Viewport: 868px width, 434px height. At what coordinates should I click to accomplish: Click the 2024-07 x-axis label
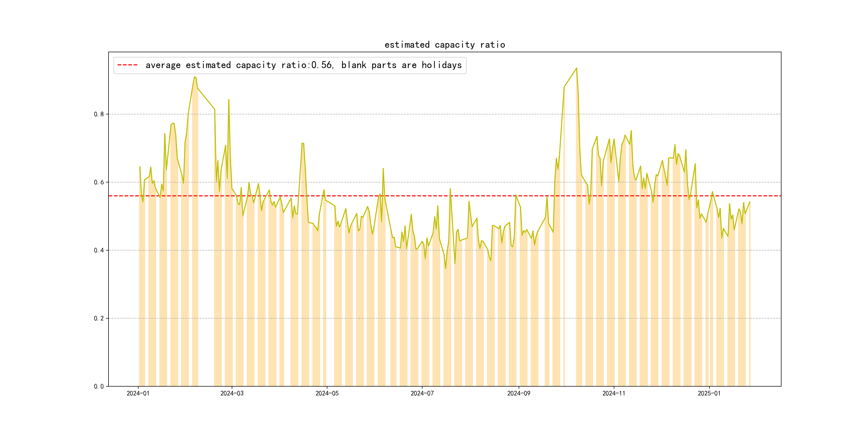pos(422,393)
